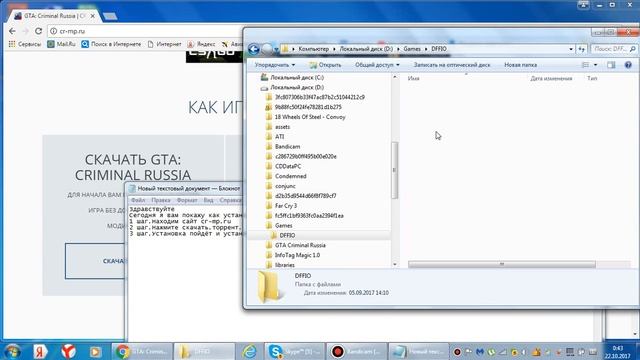This screenshot has height=360, width=640.
Task: Open the view options dropdown arrow
Action: (595, 65)
